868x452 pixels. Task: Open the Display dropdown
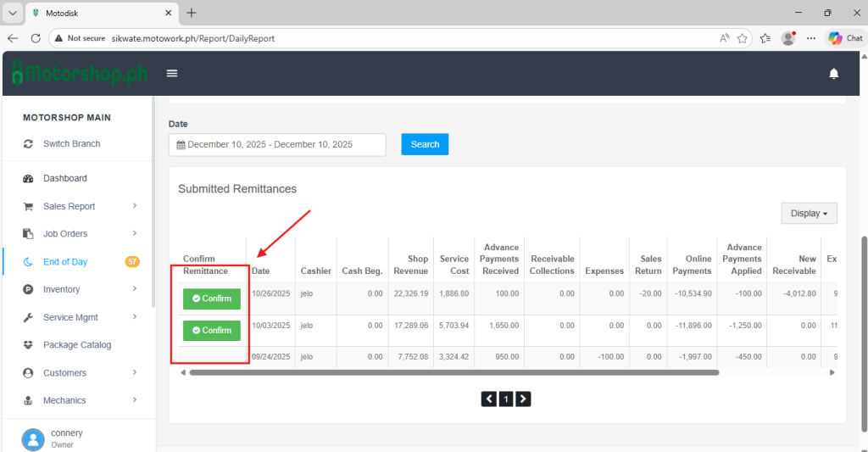[x=809, y=214]
